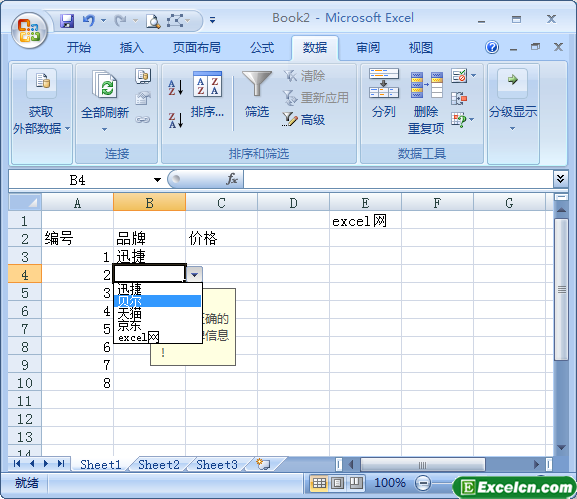Open the 公式 ribbon tab
The image size is (577, 499).
pyautogui.click(x=262, y=47)
